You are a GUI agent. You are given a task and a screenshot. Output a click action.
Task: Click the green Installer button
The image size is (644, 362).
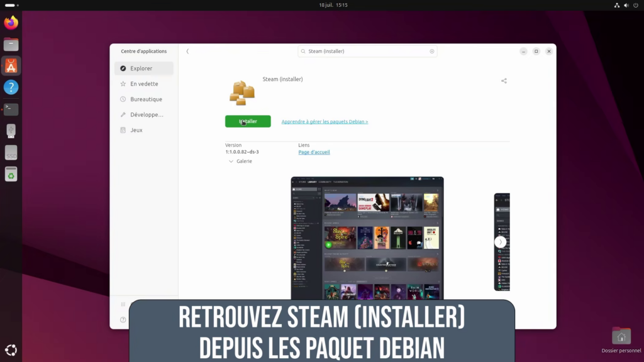click(248, 121)
